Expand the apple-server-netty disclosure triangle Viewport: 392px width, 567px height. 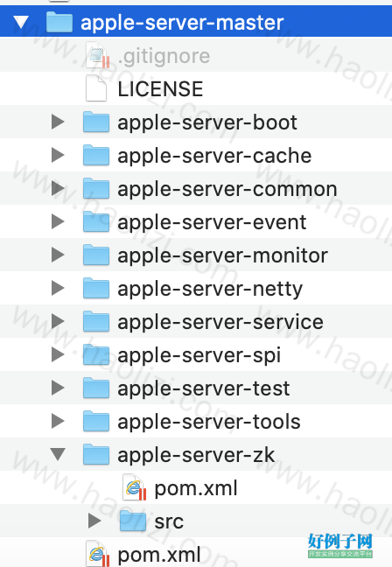pos(58,288)
